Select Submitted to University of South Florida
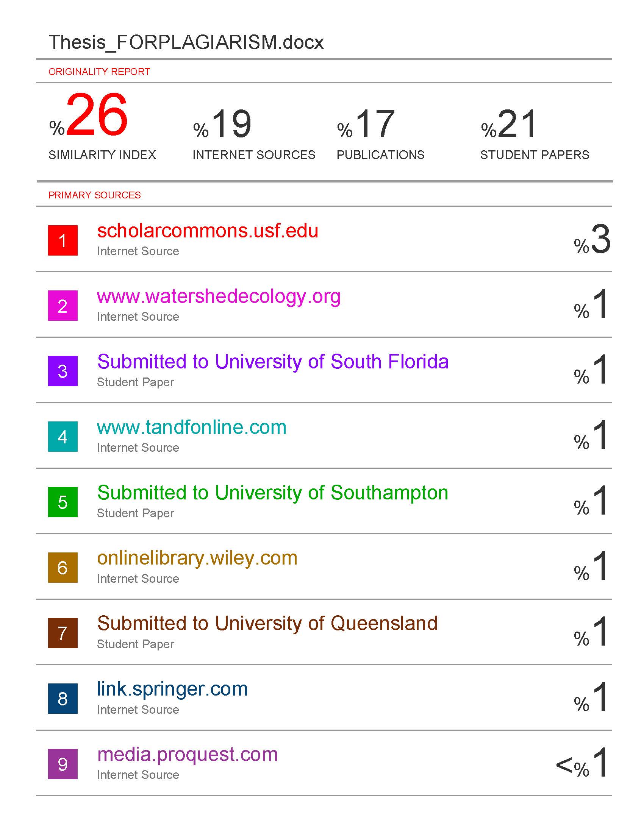Screen dimensions: 644x833 [x=273, y=362]
